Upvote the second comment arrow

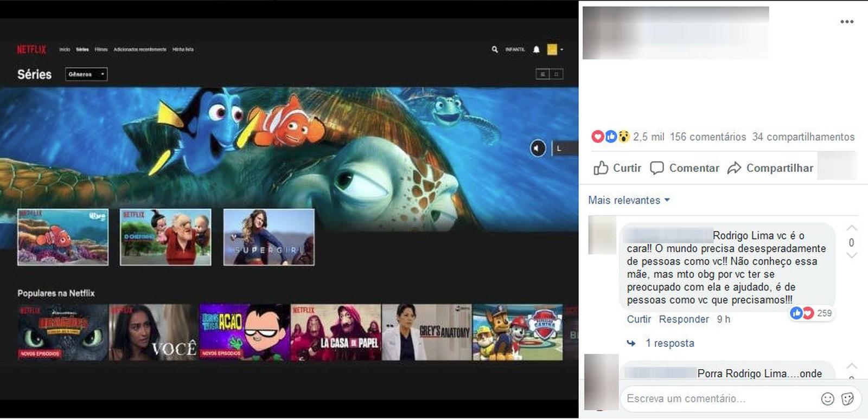pyautogui.click(x=852, y=366)
